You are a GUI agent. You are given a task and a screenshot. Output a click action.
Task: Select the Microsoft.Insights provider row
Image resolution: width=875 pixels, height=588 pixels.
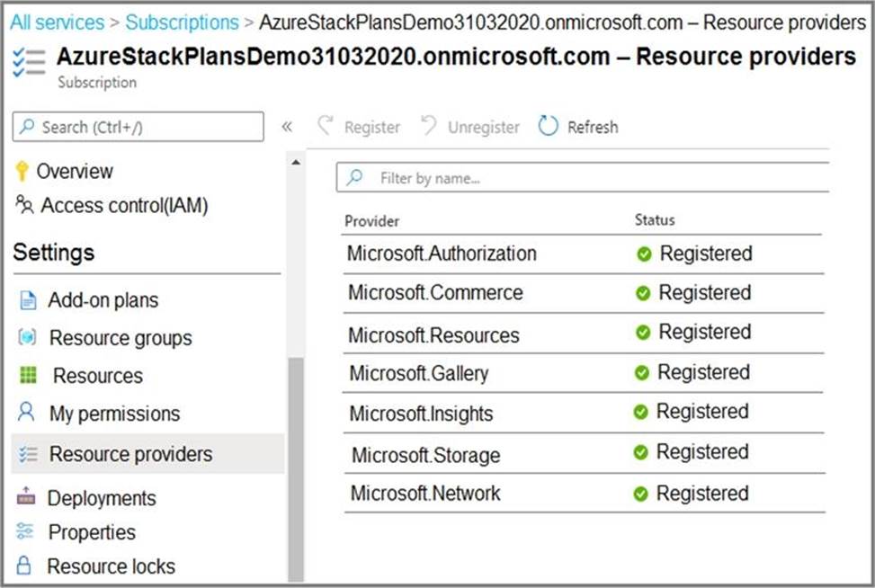tap(583, 413)
